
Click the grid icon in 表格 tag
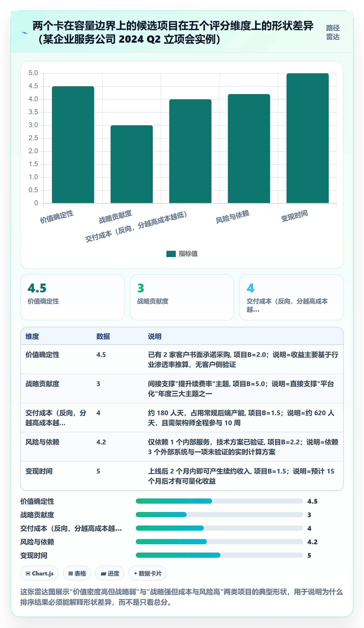click(x=70, y=573)
